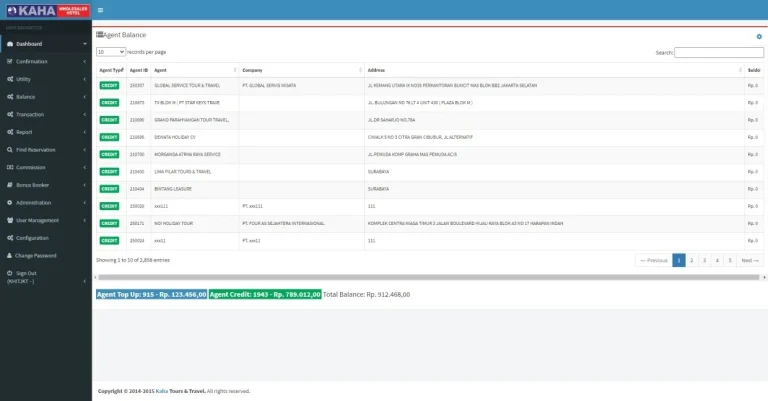Sort table by Company column header

301,70
